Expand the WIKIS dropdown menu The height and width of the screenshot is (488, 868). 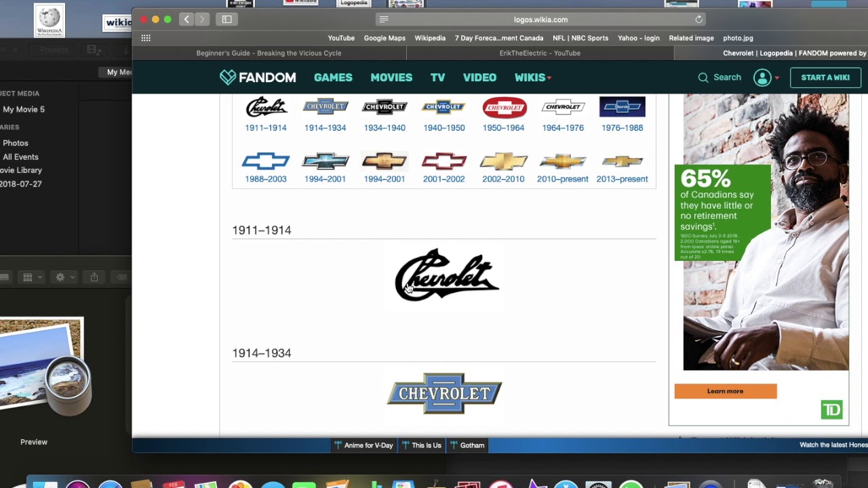tap(533, 77)
